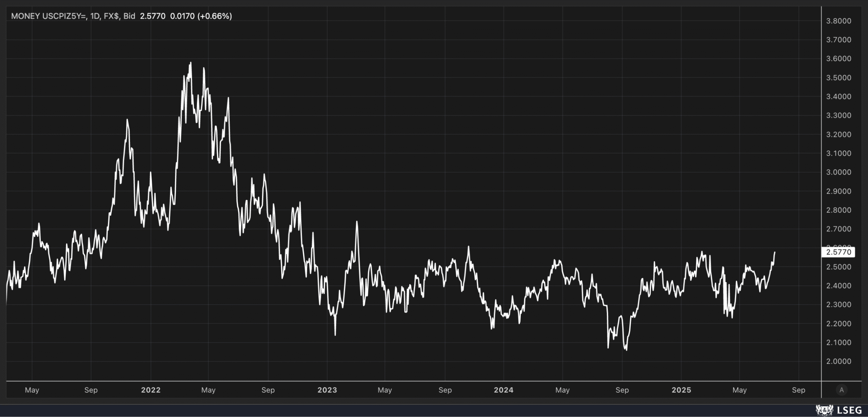Click the auto-scale 'A' button
Screen dimensions: 868x417
click(841, 390)
